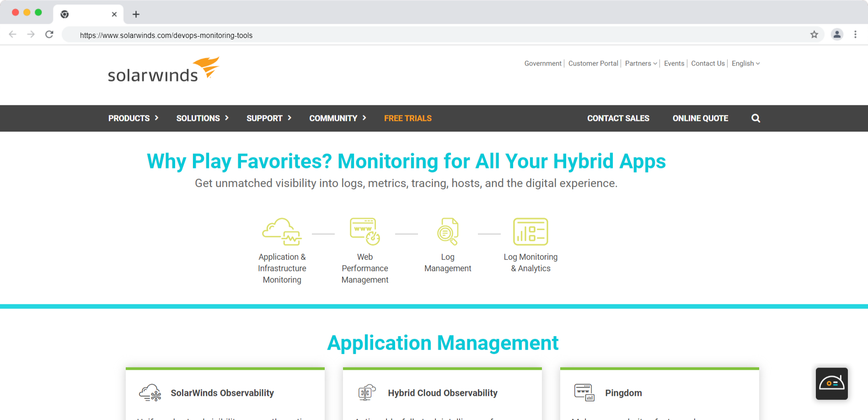Open the Hybrid Cloud Observability card title
This screenshot has width=868, height=420.
point(443,393)
